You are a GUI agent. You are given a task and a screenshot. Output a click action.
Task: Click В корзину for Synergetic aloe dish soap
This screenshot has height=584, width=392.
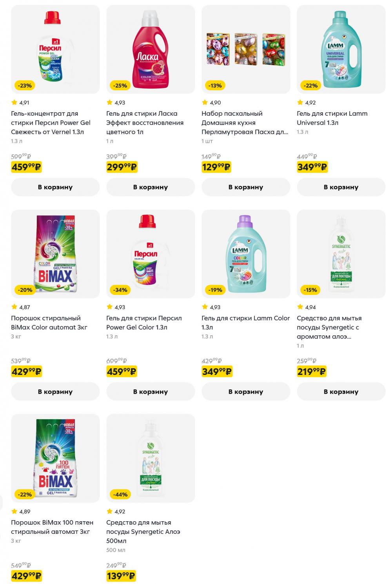click(341, 391)
